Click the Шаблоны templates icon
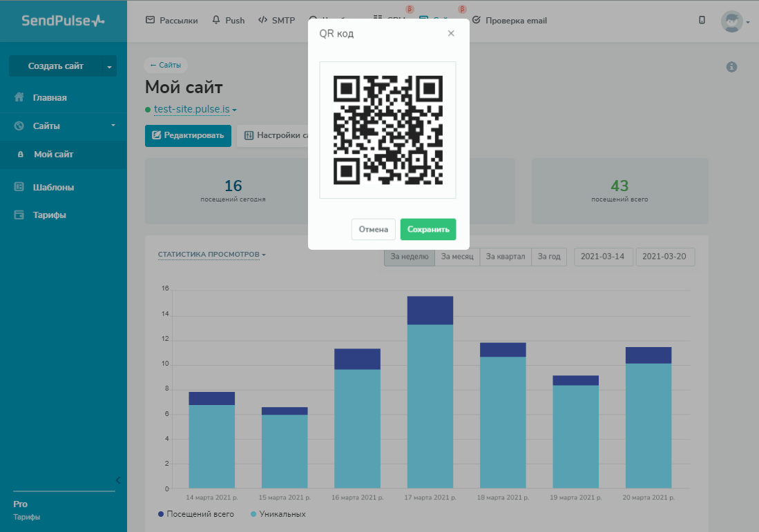This screenshot has width=759, height=532. [x=19, y=187]
